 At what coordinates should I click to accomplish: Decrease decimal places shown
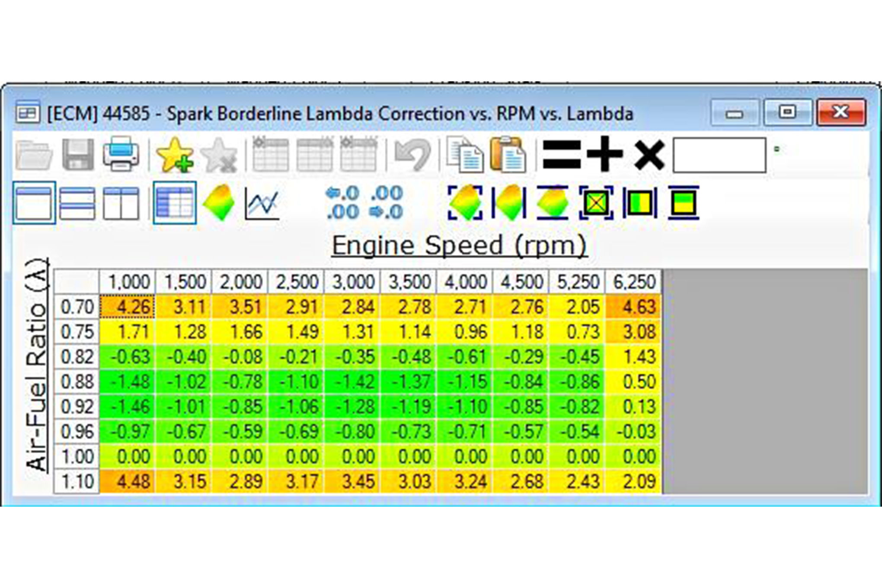click(387, 202)
